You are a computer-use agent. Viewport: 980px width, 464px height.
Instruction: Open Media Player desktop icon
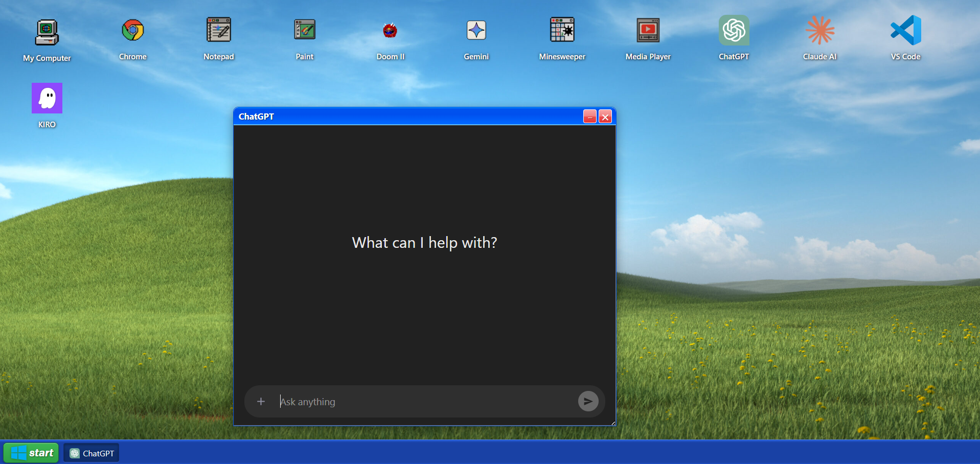(648, 30)
